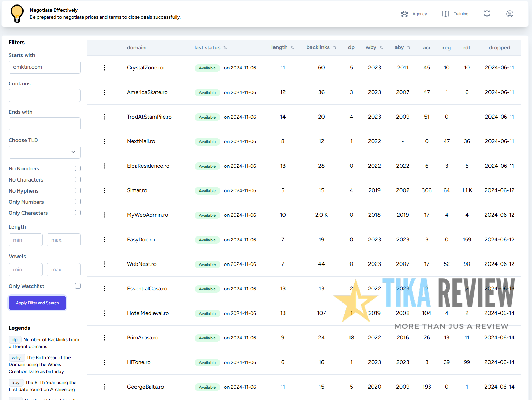Switch to the Training section
This screenshot has height=400, width=532.
point(461,14)
